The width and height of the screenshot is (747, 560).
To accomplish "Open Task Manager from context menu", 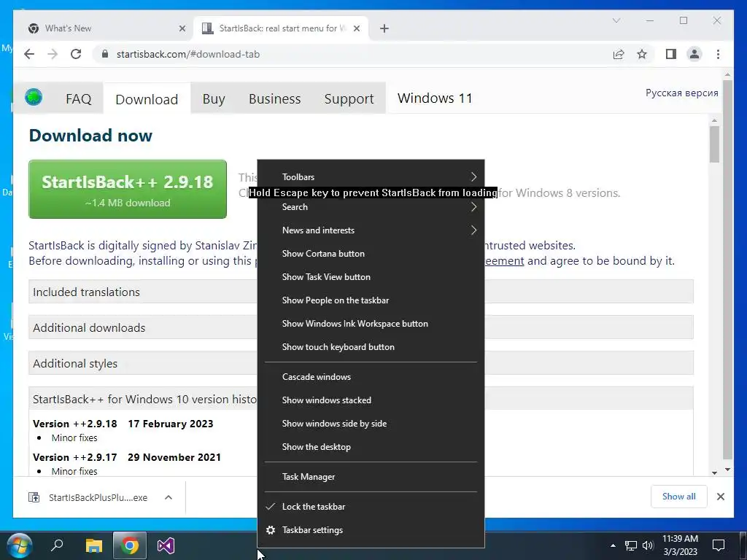I will tap(371, 477).
